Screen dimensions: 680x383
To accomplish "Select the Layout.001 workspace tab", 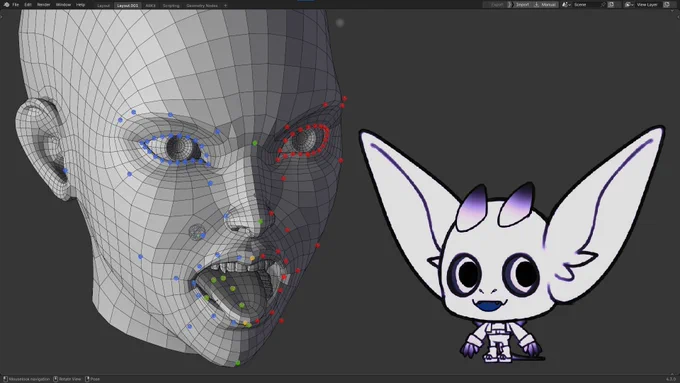I will tap(128, 6).
